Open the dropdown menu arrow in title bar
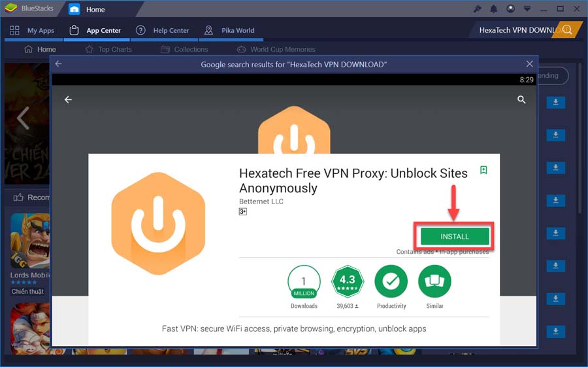The image size is (588, 367). [x=527, y=9]
